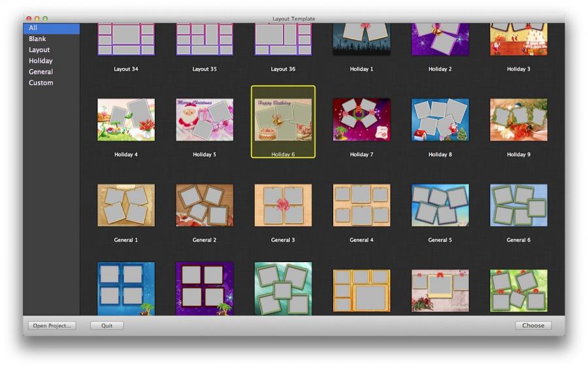Select Holiday 5 Merry Christmas template

[204, 120]
